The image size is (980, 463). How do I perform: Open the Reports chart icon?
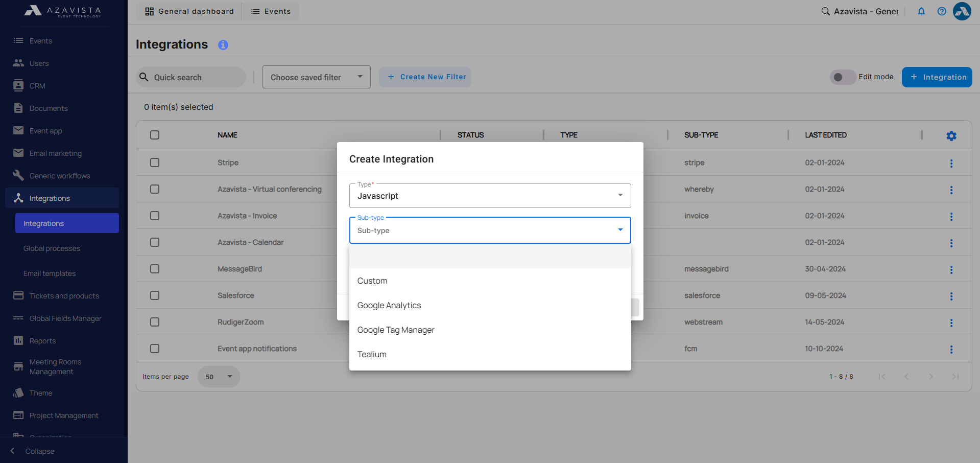coord(18,340)
